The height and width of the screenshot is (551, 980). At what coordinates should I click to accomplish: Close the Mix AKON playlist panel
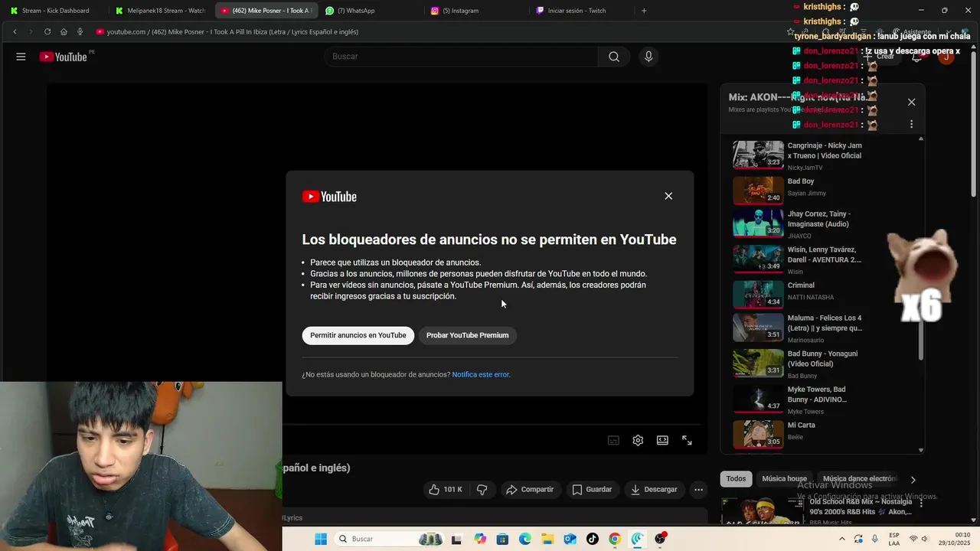(x=911, y=102)
